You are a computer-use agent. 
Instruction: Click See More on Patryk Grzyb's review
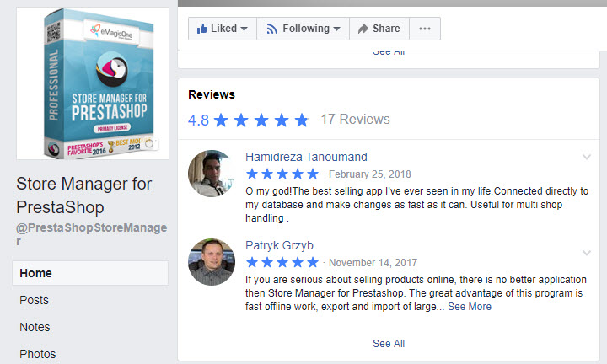(x=470, y=307)
